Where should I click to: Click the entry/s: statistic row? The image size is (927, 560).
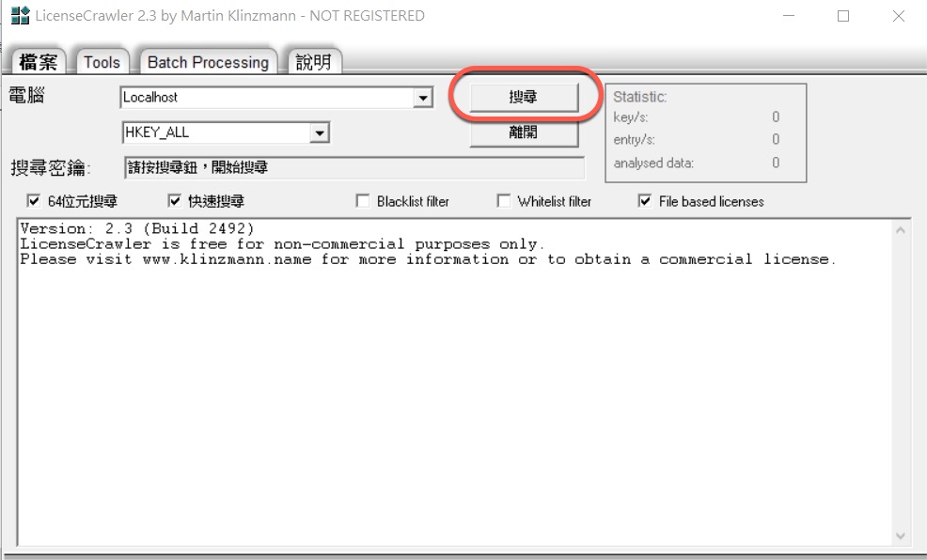click(697, 139)
